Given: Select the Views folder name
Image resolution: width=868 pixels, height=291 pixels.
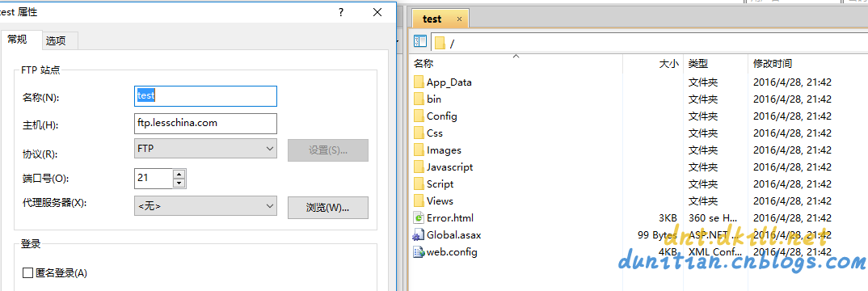Looking at the screenshot, I should (x=440, y=200).
